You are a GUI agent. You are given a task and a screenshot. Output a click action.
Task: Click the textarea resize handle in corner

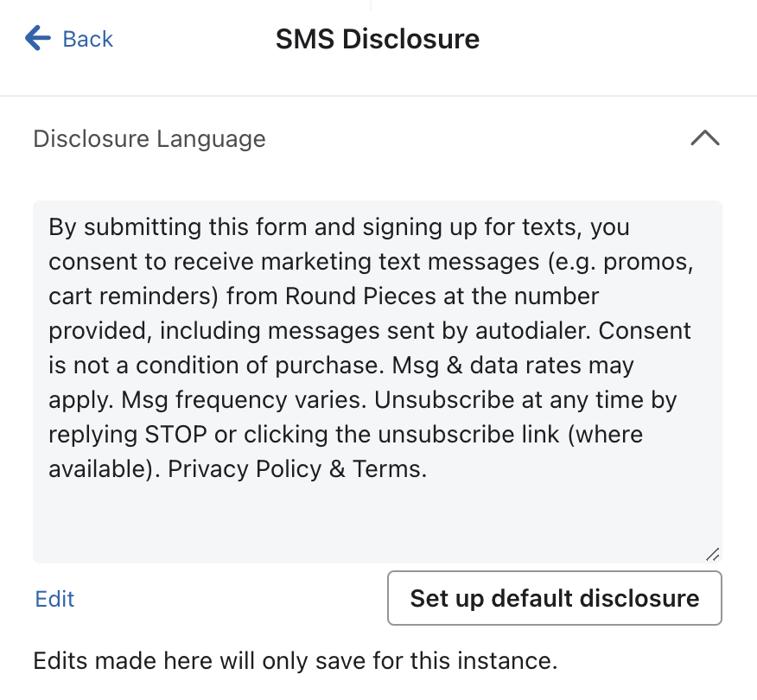[x=712, y=554]
